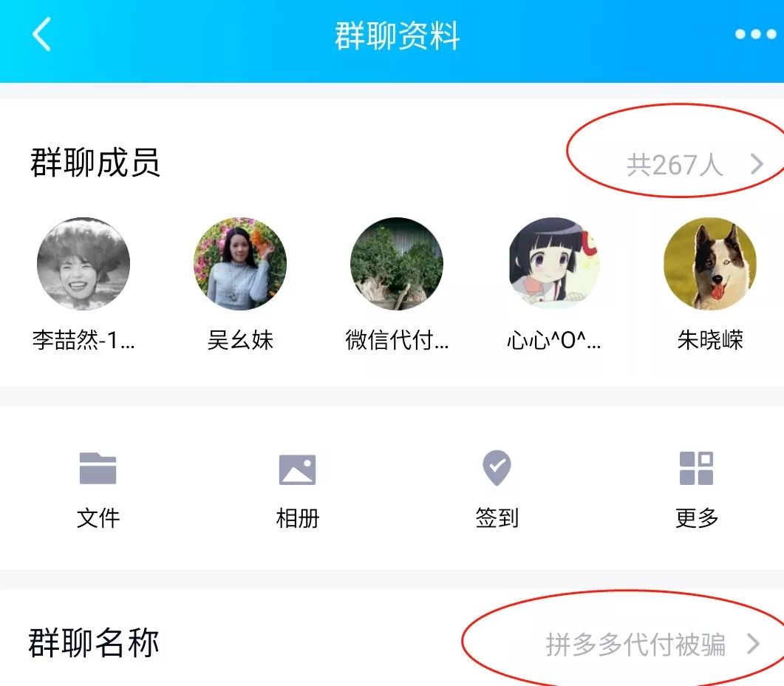
Task: Open the three-dot more options menu
Action: 755,34
